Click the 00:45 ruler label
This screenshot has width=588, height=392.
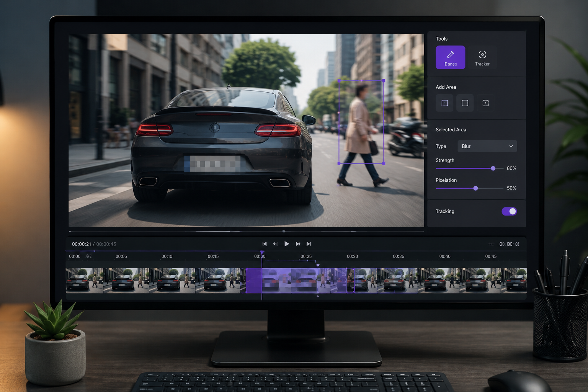pos(491,256)
